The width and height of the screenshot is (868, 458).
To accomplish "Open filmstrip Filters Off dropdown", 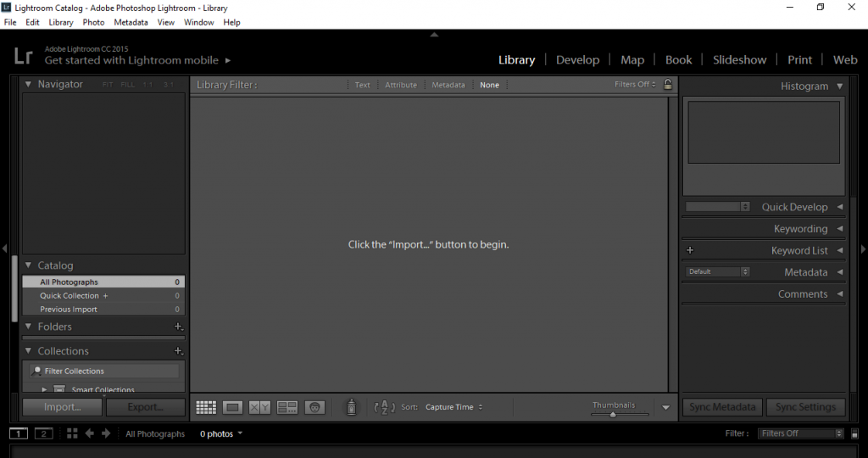I will click(x=801, y=433).
